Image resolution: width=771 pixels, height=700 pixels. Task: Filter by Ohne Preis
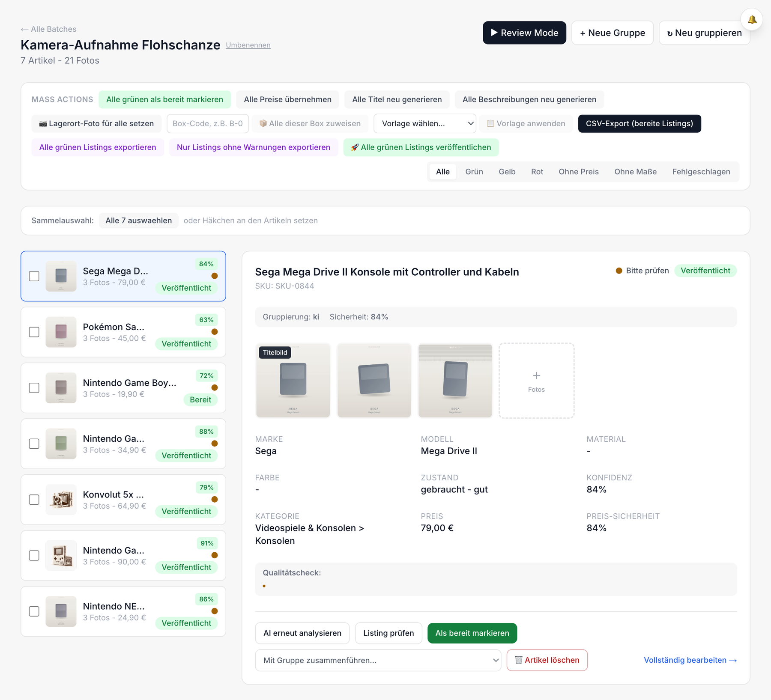pos(579,172)
